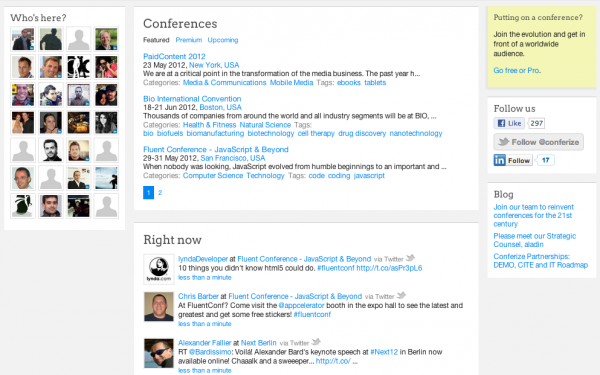Screen dimensions: 600x375
Task: Open lyndaDeveloper's lynda.com avatar
Action: click(x=158, y=269)
